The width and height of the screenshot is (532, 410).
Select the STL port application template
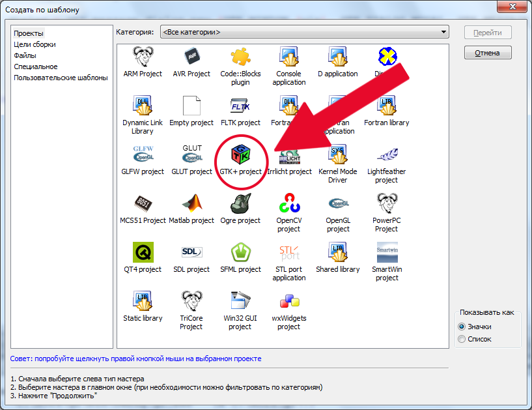tap(289, 262)
